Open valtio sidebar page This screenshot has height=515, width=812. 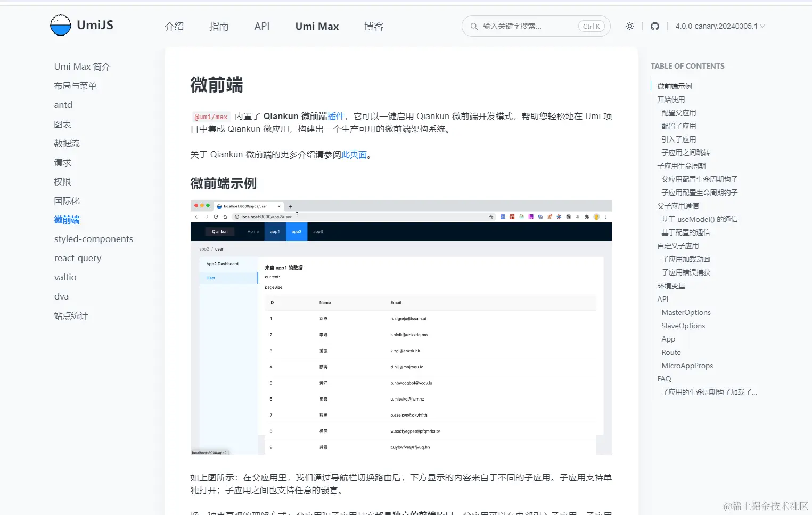click(65, 277)
